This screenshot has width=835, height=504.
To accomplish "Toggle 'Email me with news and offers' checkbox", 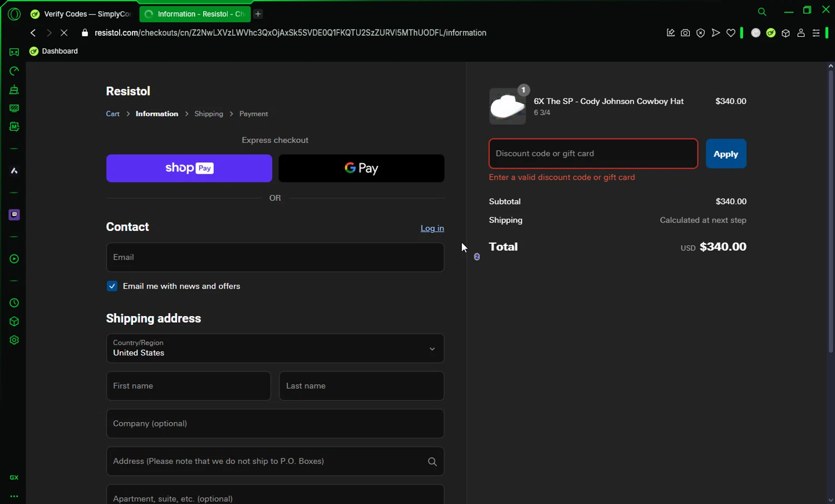I will click(x=112, y=286).
